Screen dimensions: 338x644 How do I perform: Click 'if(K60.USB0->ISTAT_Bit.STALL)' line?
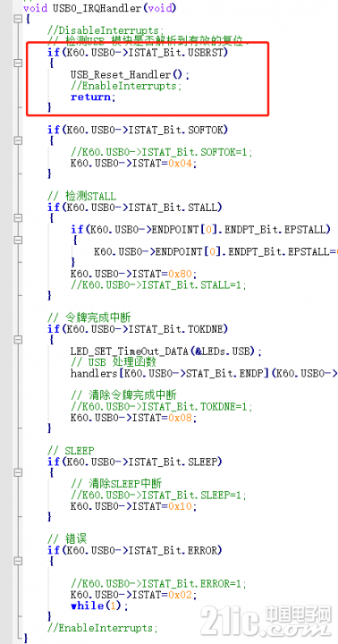135,207
